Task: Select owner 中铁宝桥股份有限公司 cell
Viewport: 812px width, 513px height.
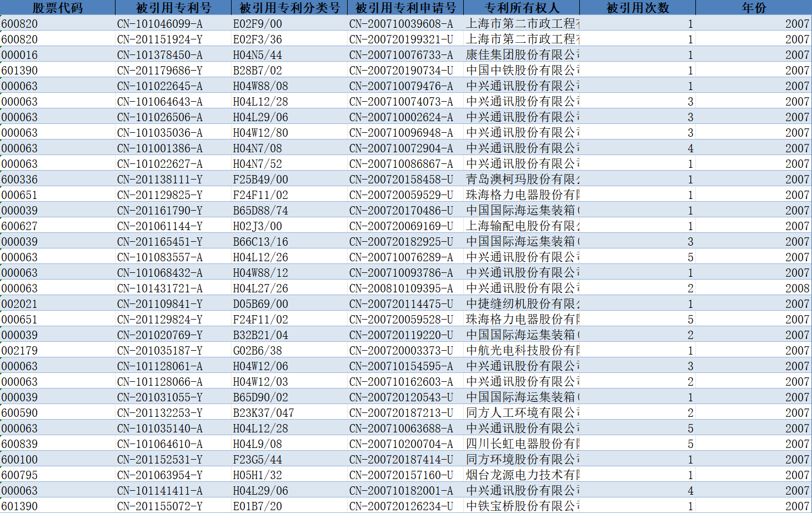Action: [522, 506]
